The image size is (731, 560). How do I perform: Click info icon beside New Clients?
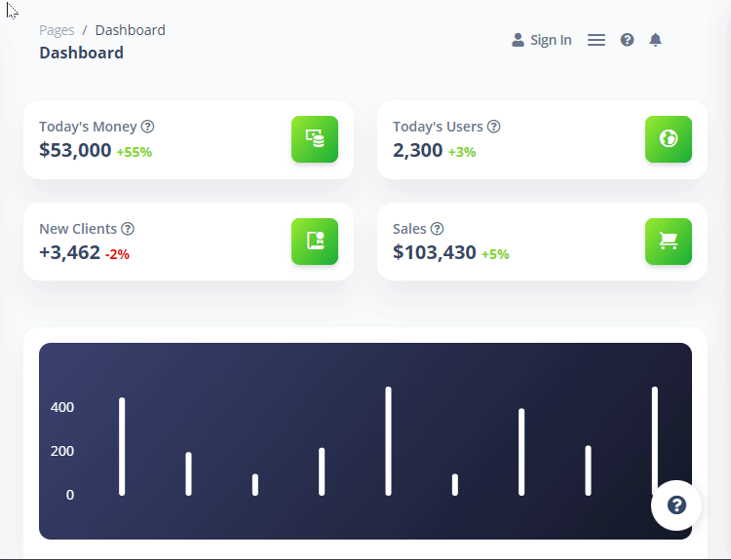[x=128, y=229]
